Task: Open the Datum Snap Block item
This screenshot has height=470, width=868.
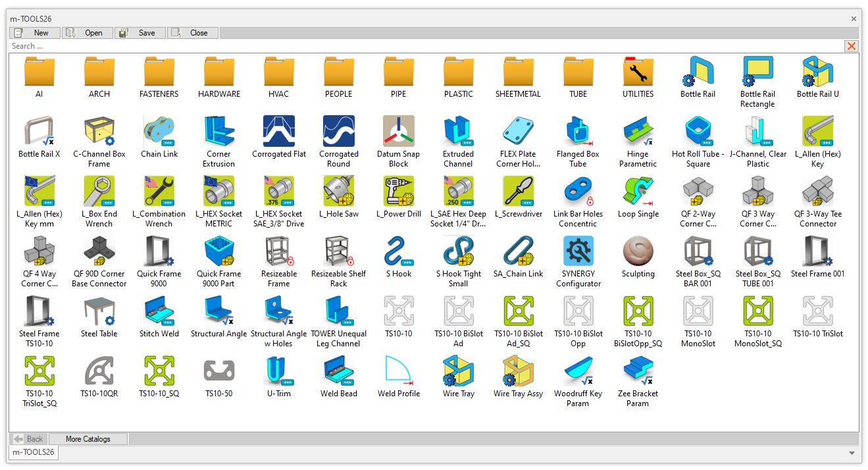Action: [x=398, y=132]
